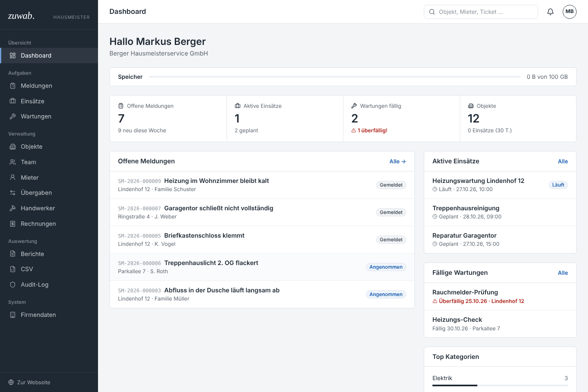Open the Heizungs-Check maintenance entry
The image size is (588, 392).
click(x=500, y=324)
